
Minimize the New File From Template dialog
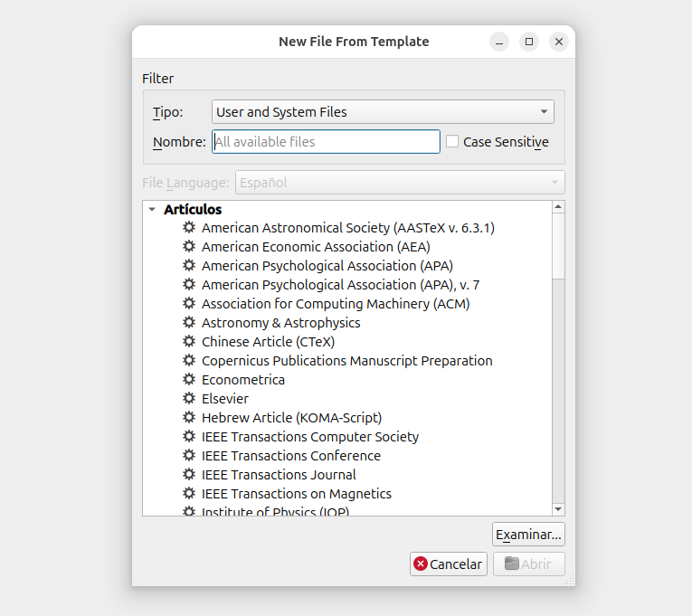point(499,42)
